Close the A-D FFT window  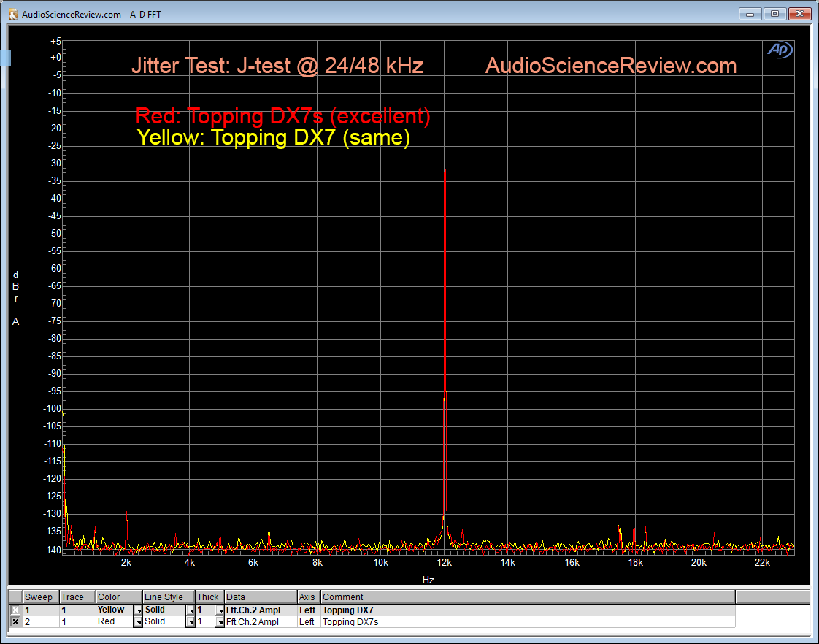(x=800, y=14)
